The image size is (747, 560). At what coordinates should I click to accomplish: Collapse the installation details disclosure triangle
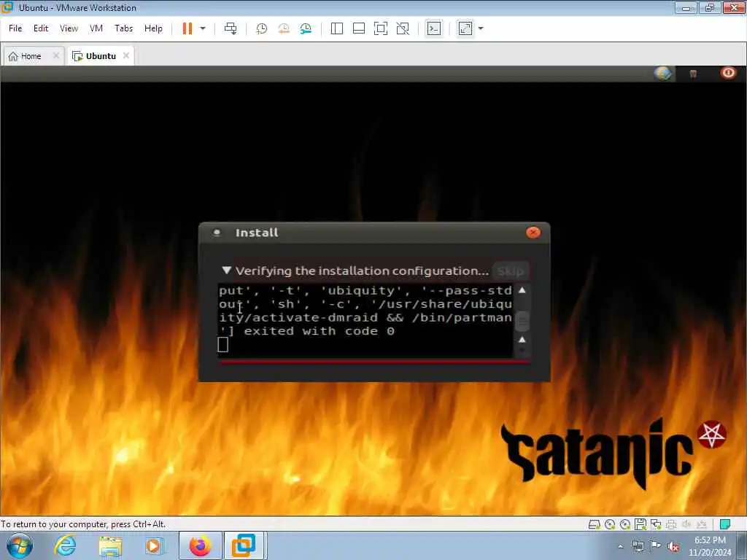[x=227, y=271]
